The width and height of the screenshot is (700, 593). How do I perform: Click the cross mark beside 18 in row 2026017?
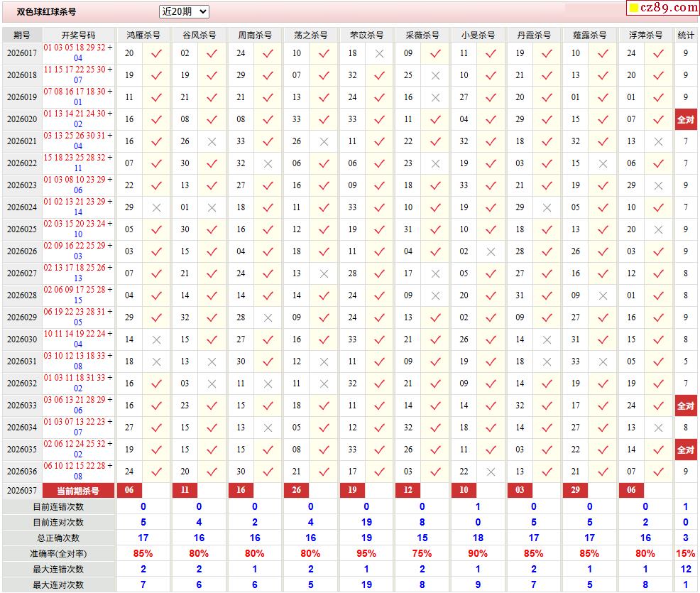click(380, 53)
